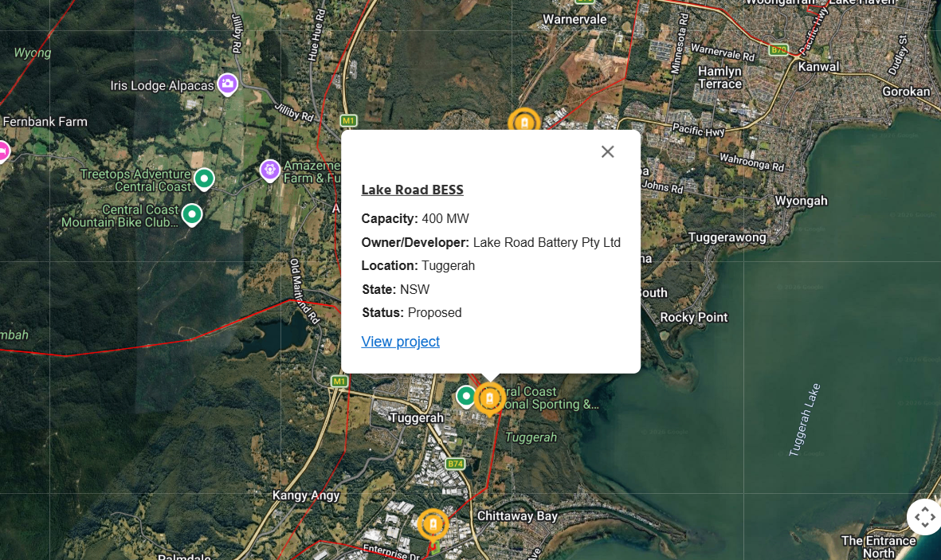Click the Kanwal place label
Image resolution: width=941 pixels, height=560 pixels.
coord(818,67)
